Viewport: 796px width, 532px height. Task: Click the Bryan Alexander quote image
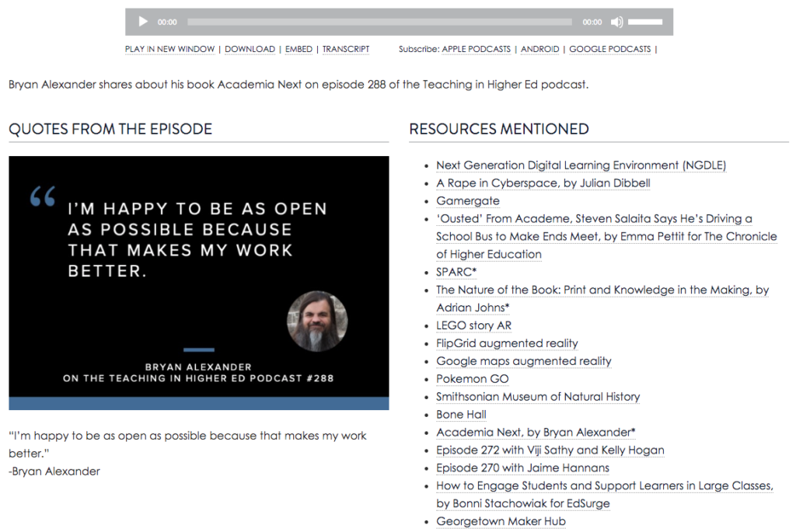click(x=199, y=283)
